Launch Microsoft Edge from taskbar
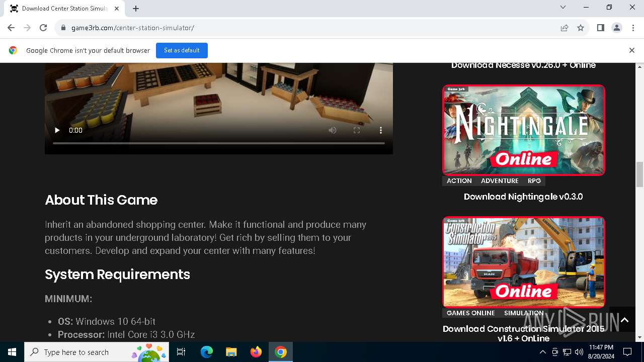The height and width of the screenshot is (362, 644). click(207, 352)
